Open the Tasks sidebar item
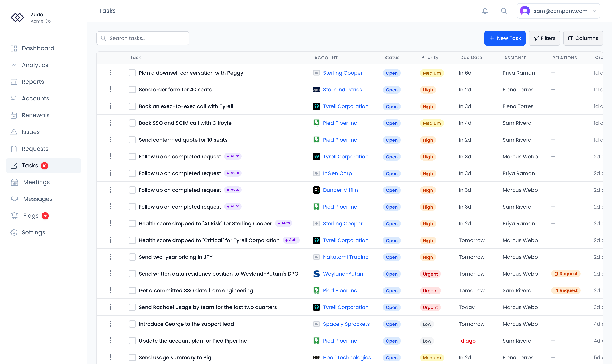612x364 pixels. tap(44, 166)
